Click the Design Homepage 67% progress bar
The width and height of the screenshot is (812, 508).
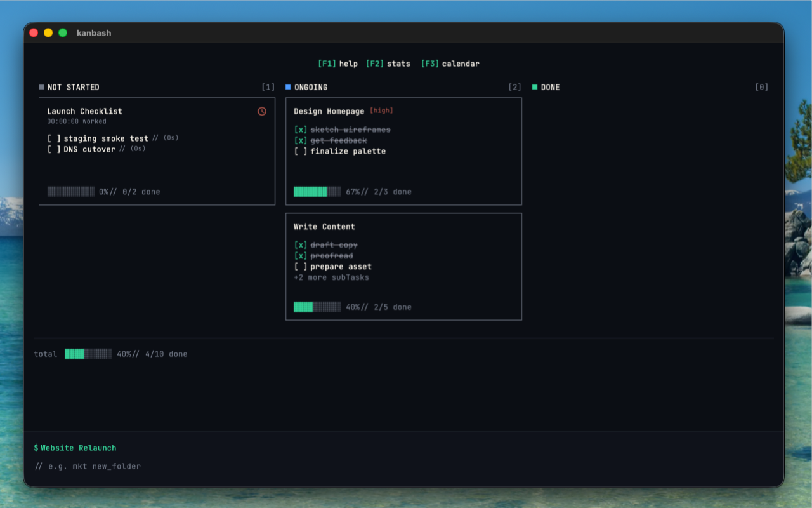coord(317,192)
